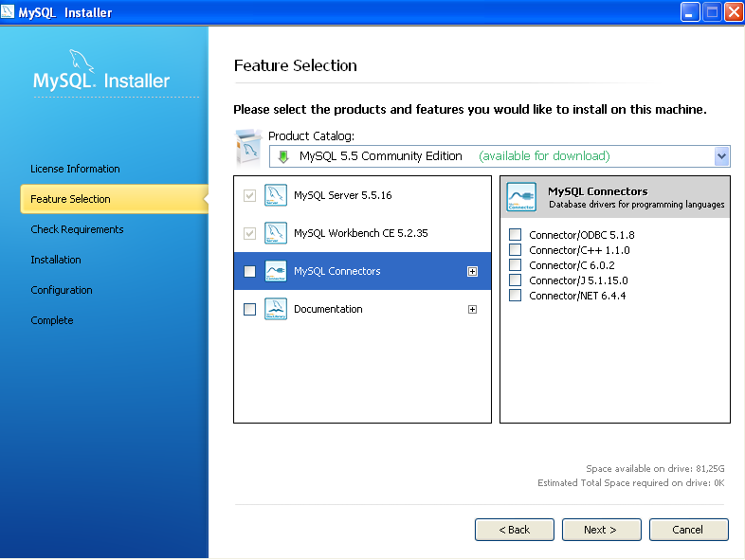Click the Back button
The width and height of the screenshot is (745, 560).
(515, 530)
